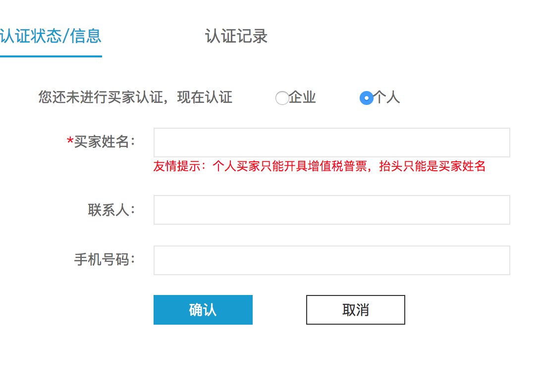541x392 pixels.
Task: Focus the 手机号码 input field
Action: 331,260
